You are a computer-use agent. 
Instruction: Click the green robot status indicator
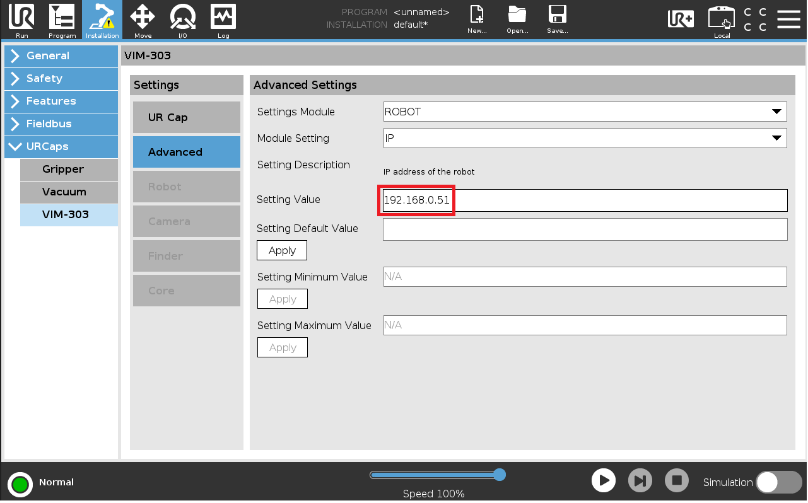pos(20,484)
